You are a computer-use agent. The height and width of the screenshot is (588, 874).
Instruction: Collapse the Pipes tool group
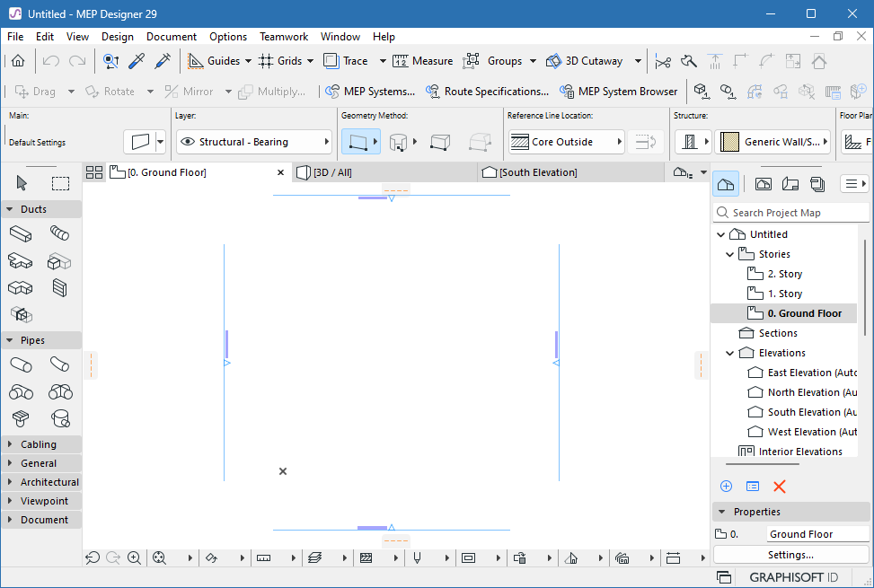(x=11, y=339)
